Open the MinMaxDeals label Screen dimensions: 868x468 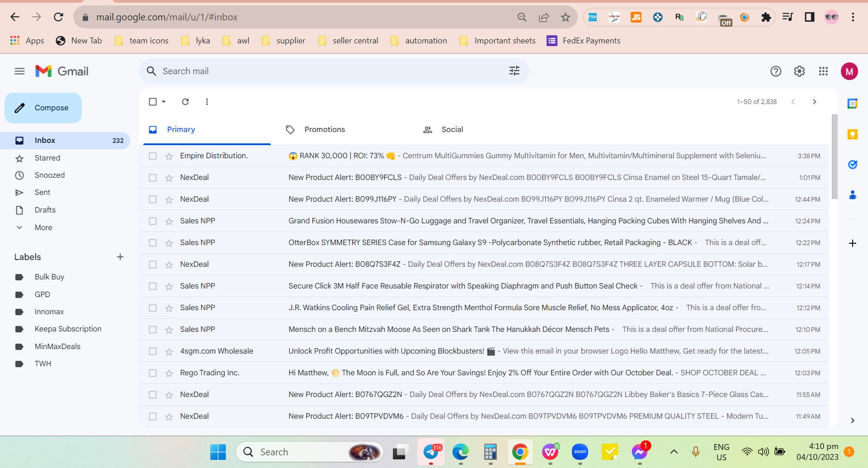click(x=57, y=346)
